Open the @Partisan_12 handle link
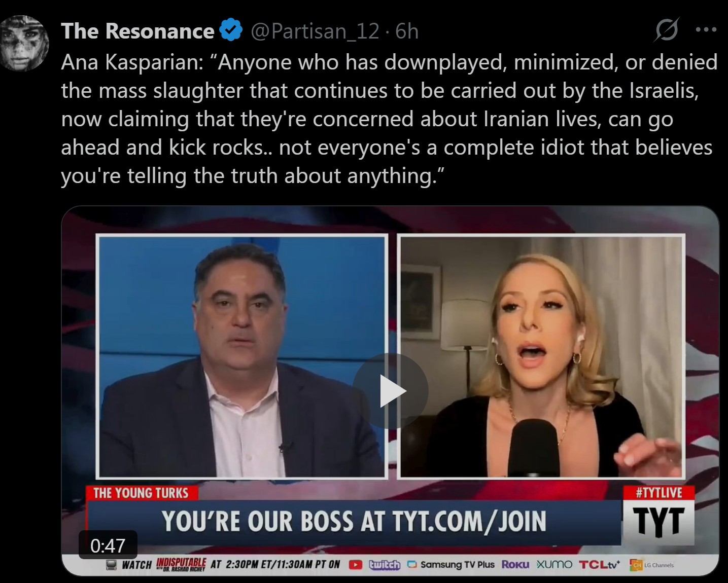The height and width of the screenshot is (583, 728). [315, 31]
